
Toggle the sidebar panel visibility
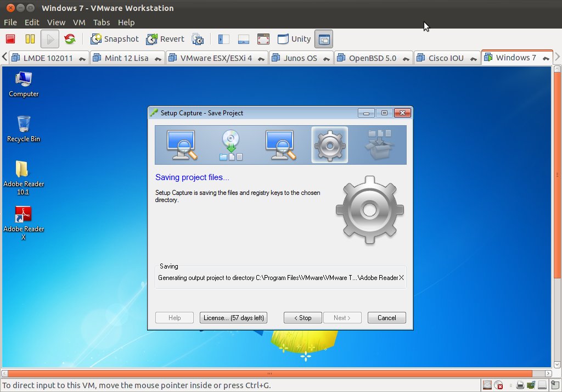pyautogui.click(x=223, y=38)
